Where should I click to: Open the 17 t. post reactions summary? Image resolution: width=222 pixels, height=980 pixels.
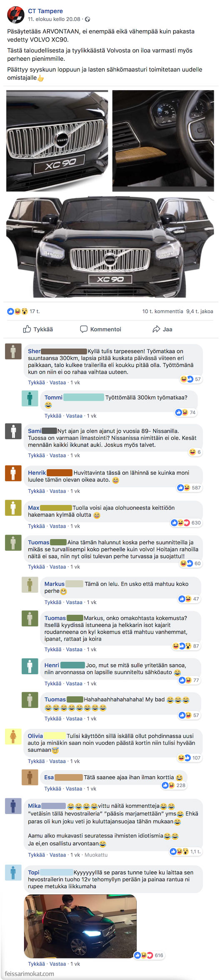click(x=23, y=311)
